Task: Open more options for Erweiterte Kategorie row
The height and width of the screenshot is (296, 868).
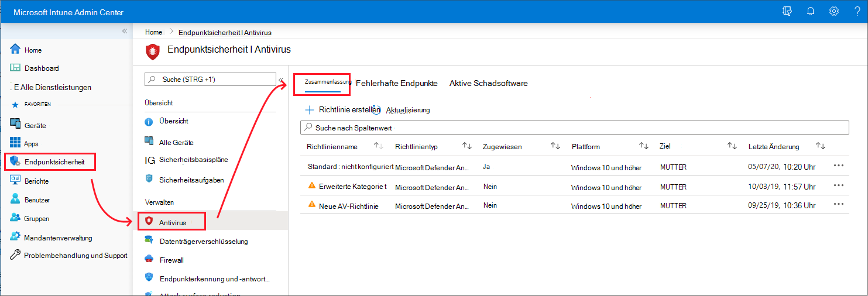Action: 838,185
